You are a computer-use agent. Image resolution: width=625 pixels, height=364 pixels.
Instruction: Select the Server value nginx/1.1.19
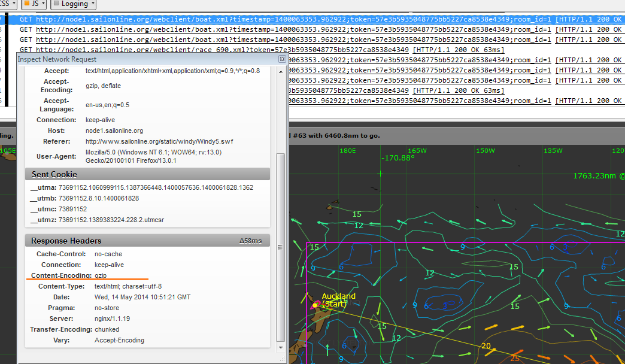coord(112,318)
